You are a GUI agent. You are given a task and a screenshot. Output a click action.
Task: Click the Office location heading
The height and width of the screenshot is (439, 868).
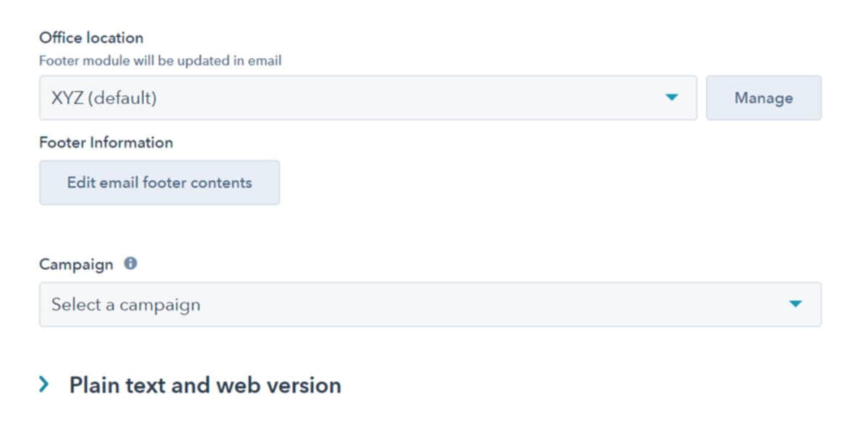(90, 38)
